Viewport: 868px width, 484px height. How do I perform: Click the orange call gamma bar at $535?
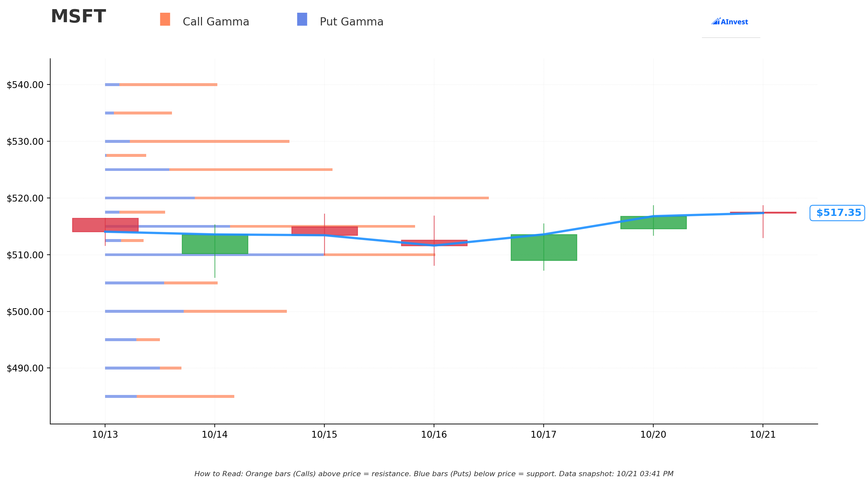(x=143, y=113)
